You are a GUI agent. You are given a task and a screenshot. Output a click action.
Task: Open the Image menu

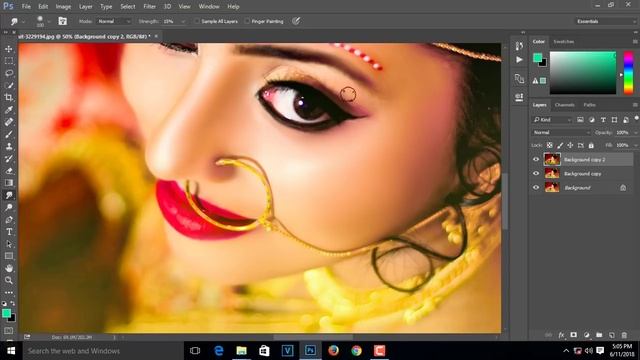[63, 7]
